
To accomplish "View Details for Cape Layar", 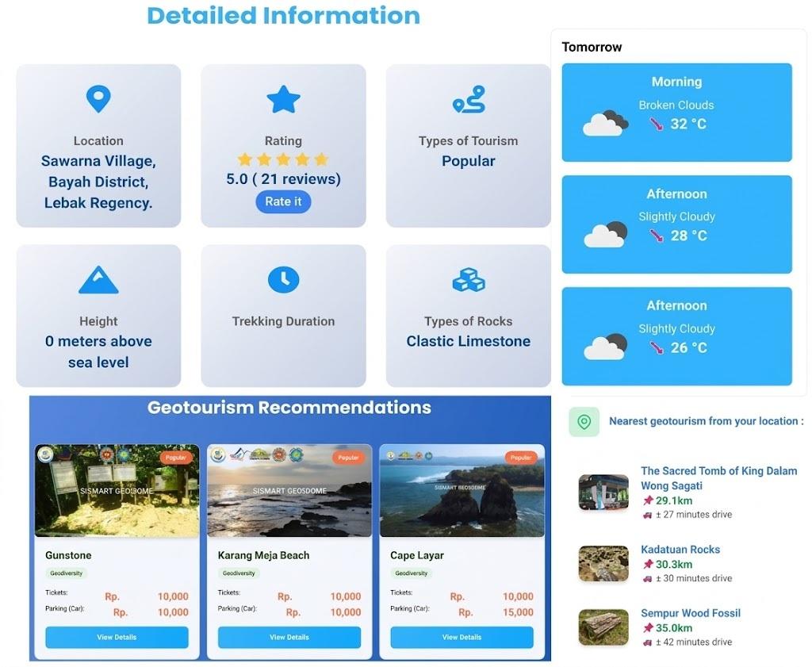I will point(462,637).
